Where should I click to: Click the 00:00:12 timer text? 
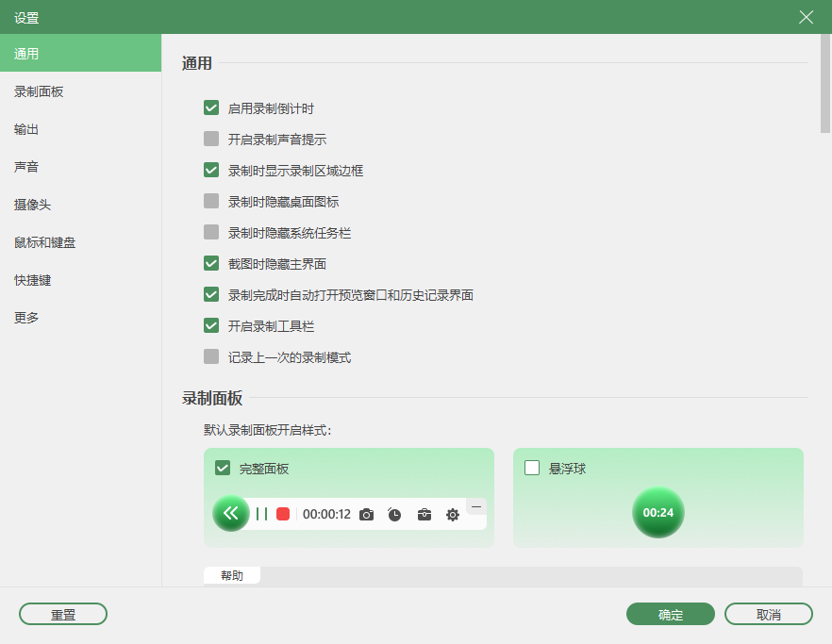(326, 515)
